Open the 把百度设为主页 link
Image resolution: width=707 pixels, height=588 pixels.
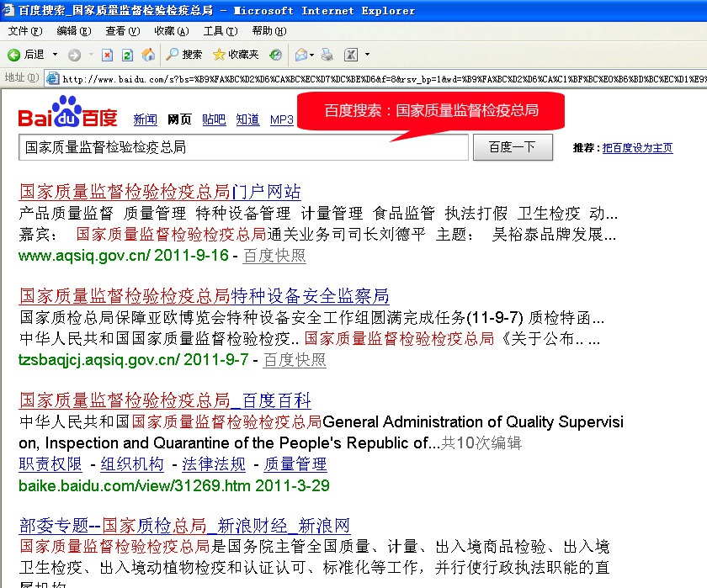[637, 148]
